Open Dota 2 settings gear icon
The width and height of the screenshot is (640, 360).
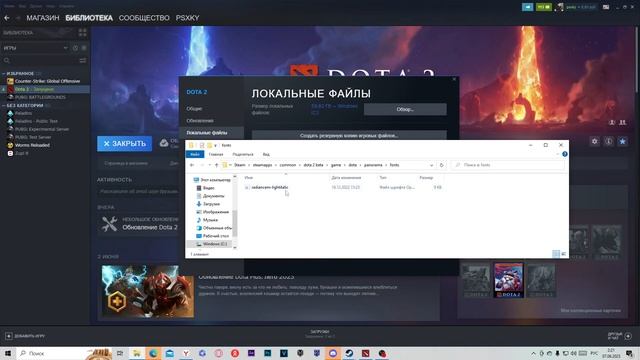click(594, 141)
